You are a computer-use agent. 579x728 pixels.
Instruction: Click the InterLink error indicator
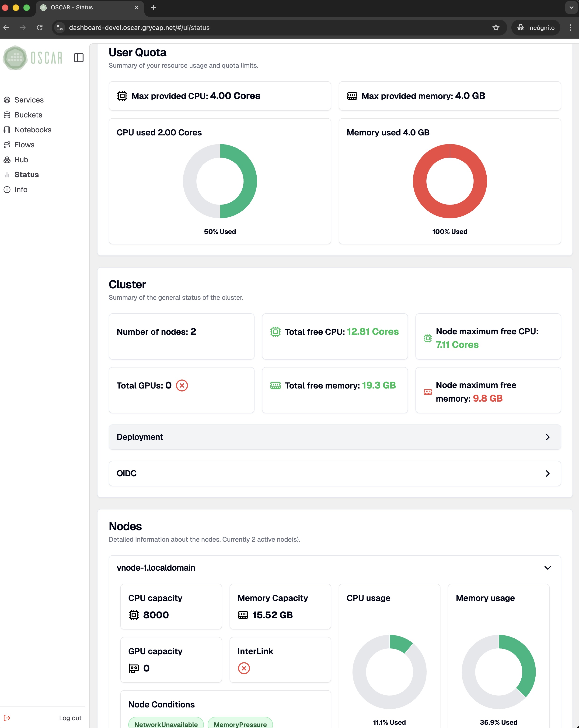tap(244, 668)
